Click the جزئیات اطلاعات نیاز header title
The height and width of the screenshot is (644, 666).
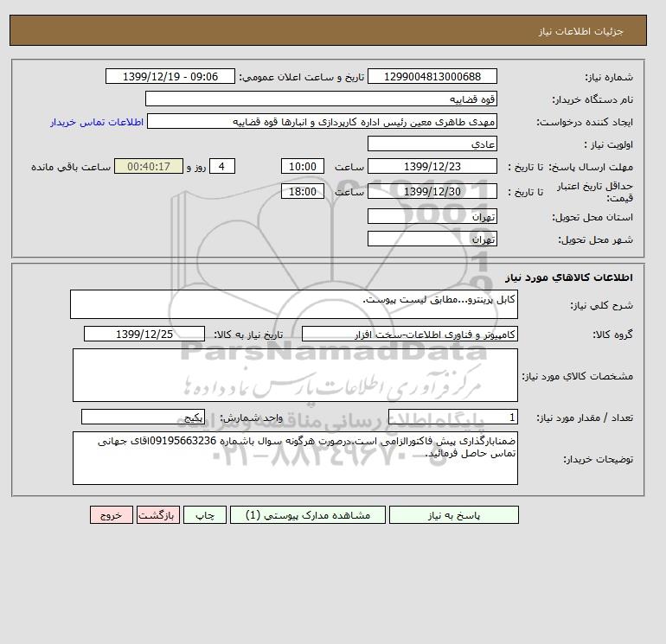[580, 31]
